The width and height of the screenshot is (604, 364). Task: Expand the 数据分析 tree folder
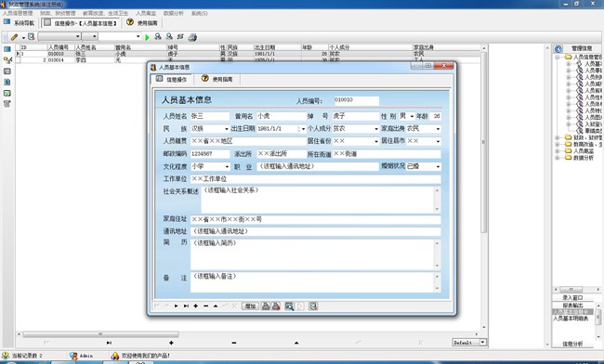(x=558, y=157)
